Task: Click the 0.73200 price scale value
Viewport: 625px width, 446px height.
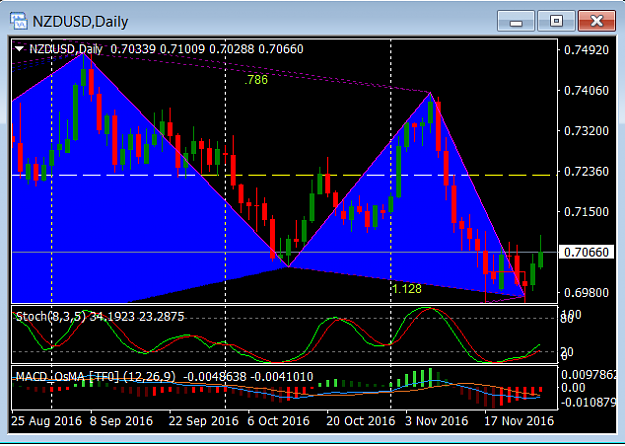Action: (586, 131)
